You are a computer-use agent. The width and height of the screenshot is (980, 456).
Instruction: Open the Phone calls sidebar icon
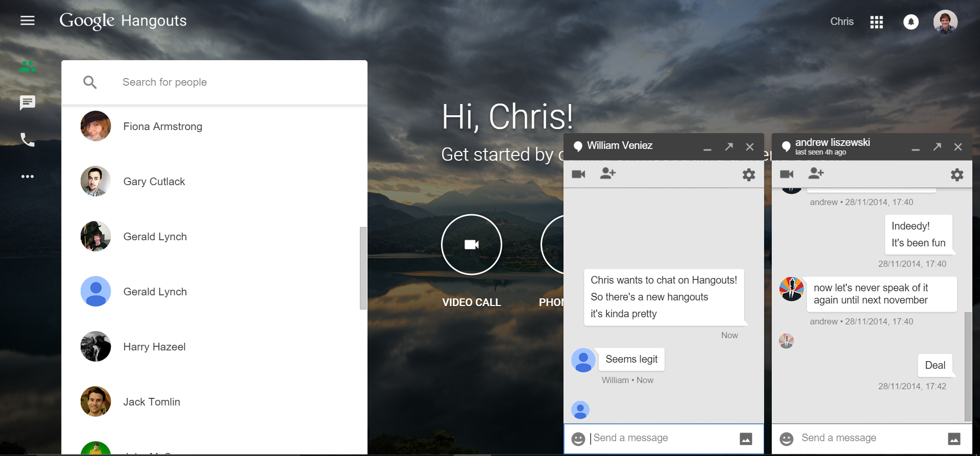tap(28, 140)
